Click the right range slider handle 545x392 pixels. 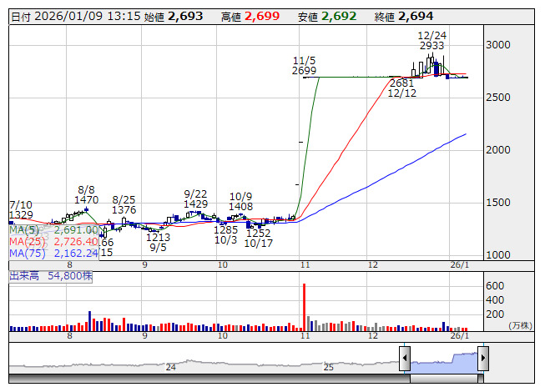pos(482,359)
